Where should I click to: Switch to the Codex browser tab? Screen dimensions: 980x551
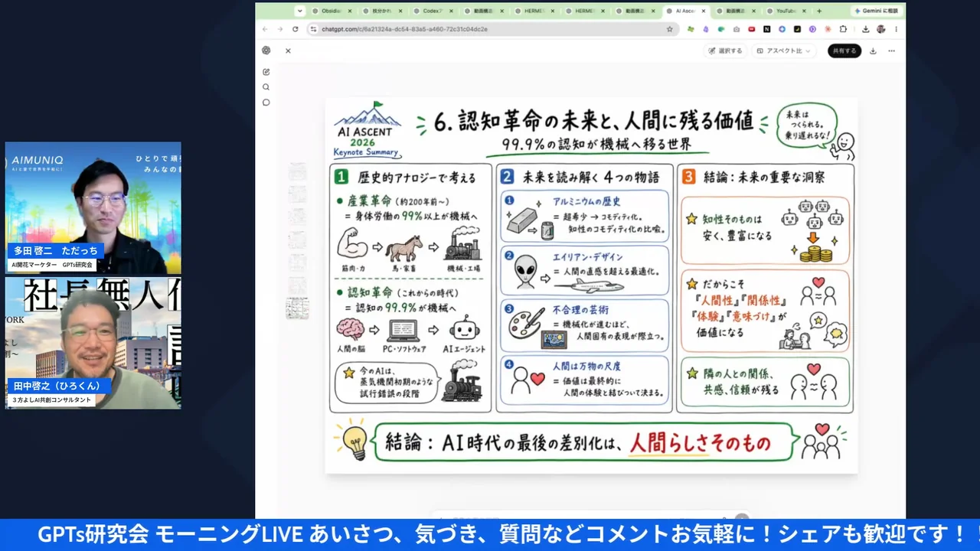pyautogui.click(x=433, y=11)
